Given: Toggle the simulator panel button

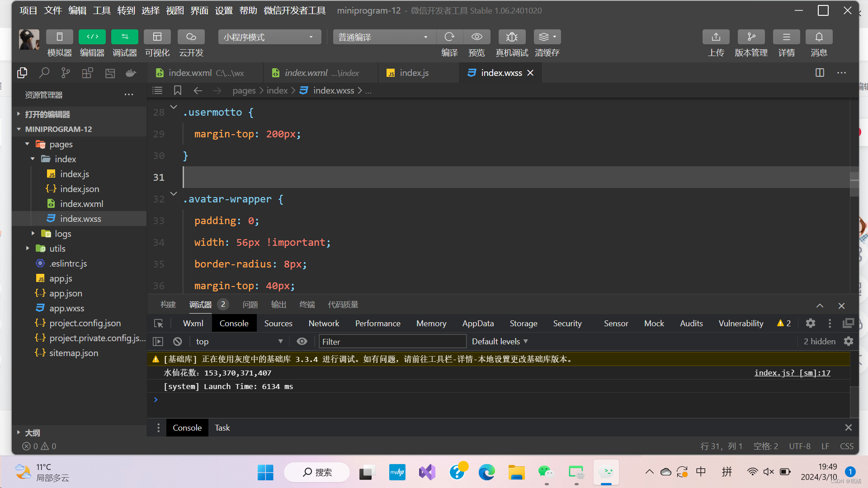Looking at the screenshot, I should 59,37.
